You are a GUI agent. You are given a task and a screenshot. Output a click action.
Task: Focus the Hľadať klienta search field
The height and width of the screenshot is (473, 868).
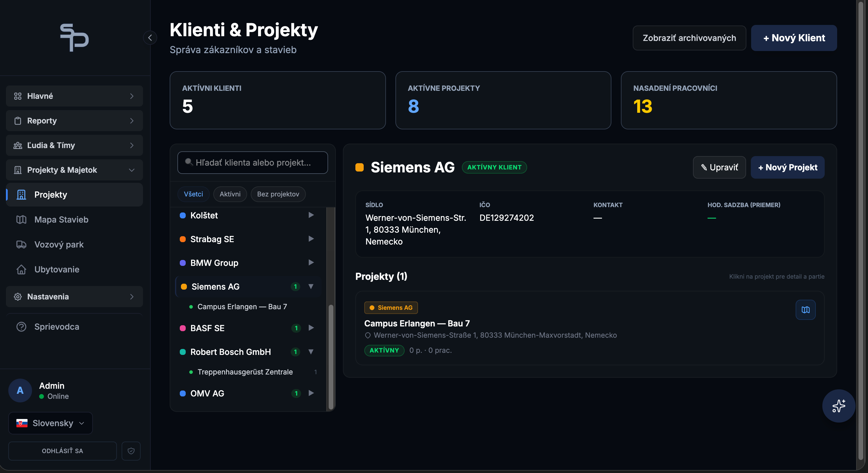253,163
